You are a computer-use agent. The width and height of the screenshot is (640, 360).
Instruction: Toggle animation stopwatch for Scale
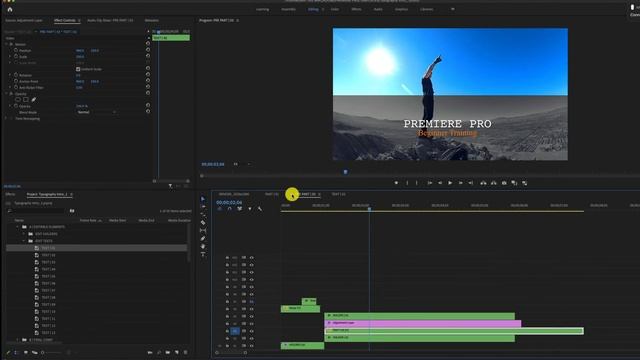[x=16, y=56]
